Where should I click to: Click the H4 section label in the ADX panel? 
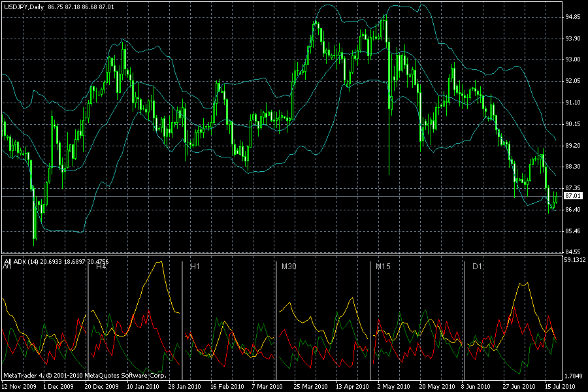pos(101,267)
